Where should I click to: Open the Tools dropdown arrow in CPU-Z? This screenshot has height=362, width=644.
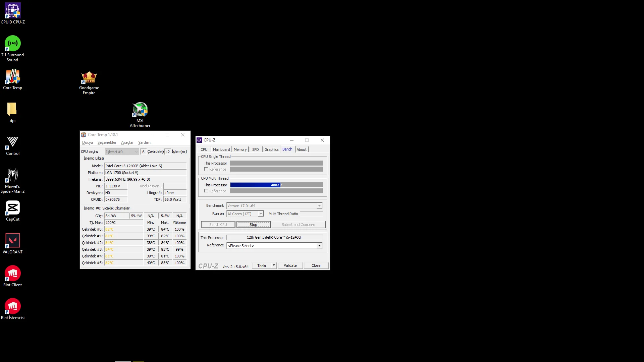click(x=274, y=265)
